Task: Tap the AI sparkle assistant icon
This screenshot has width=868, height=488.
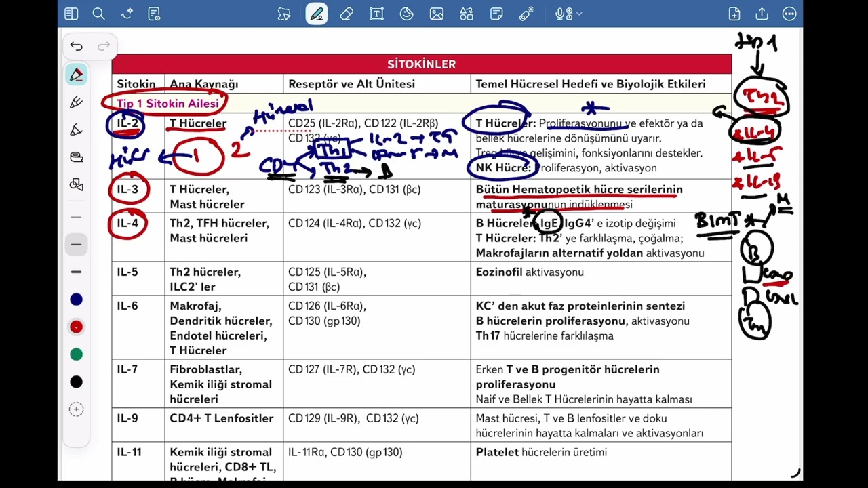Action: click(126, 14)
